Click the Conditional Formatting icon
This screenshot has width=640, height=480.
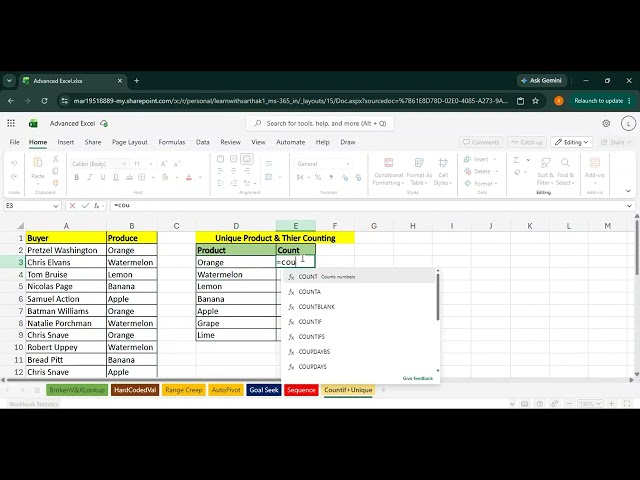[x=389, y=163]
